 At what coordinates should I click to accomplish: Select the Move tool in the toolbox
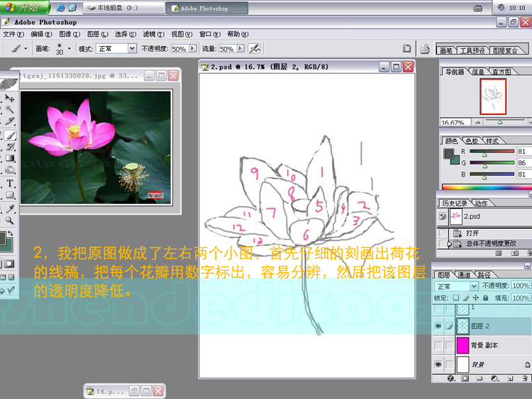(x=10, y=99)
